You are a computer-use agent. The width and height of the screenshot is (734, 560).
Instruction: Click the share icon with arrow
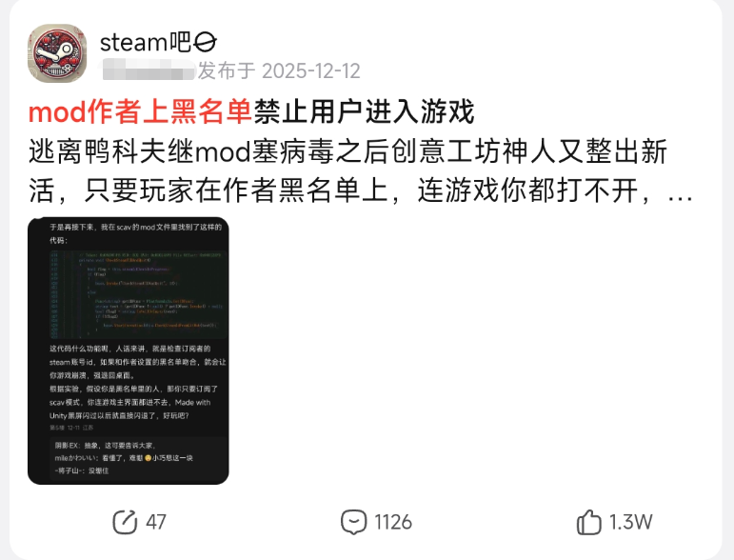(x=125, y=522)
